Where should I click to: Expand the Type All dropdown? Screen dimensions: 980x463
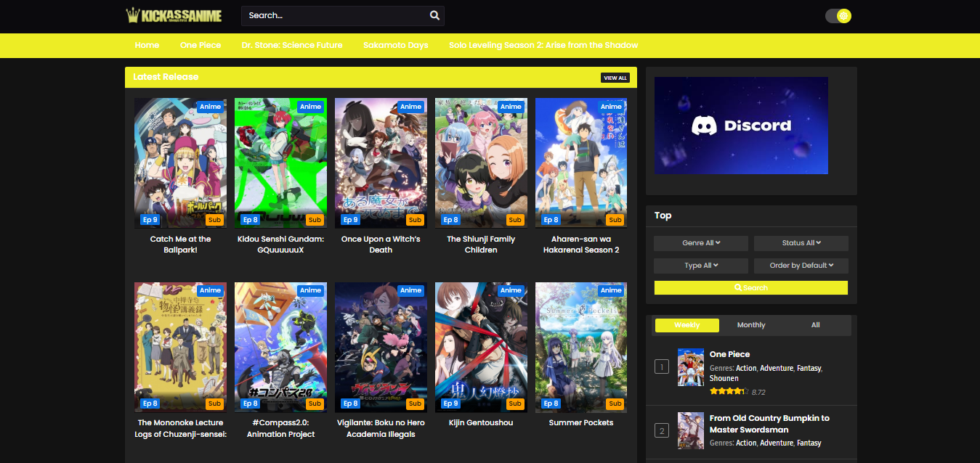pyautogui.click(x=701, y=266)
